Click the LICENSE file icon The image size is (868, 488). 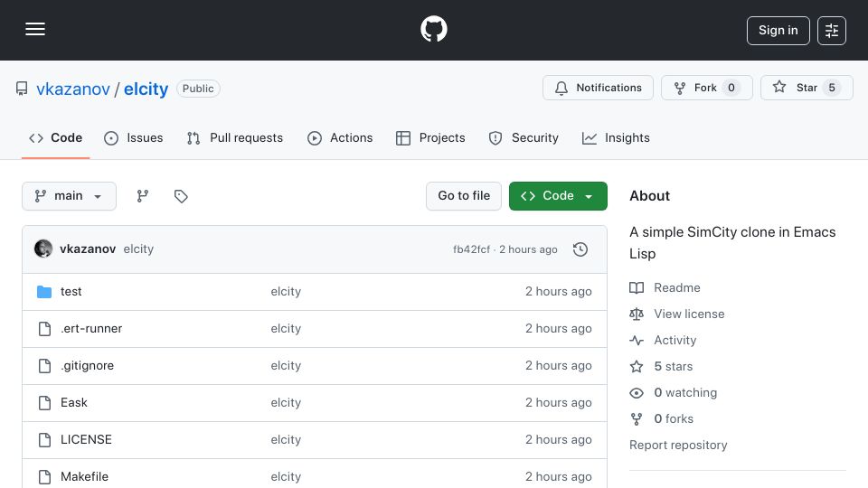45,440
